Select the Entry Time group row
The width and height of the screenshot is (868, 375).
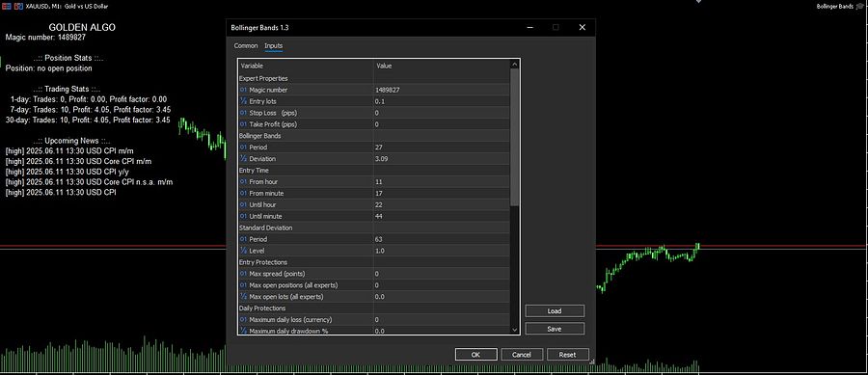pyautogui.click(x=373, y=171)
